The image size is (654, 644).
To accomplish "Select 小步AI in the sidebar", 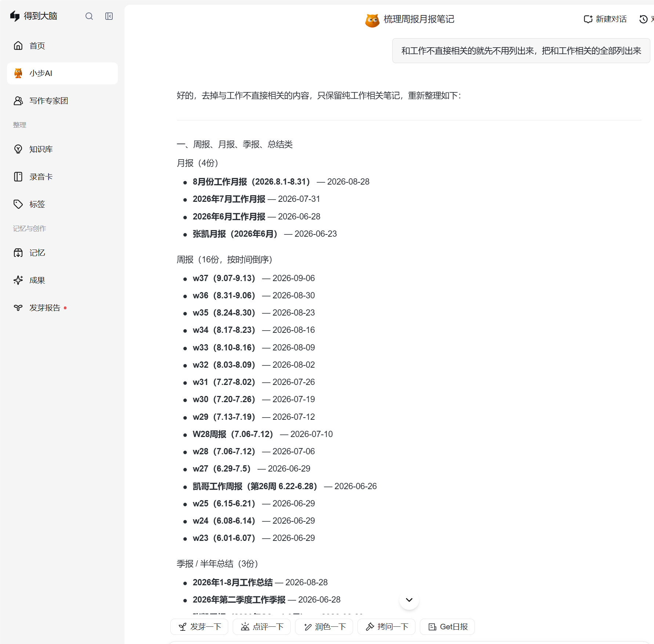I will coord(62,73).
